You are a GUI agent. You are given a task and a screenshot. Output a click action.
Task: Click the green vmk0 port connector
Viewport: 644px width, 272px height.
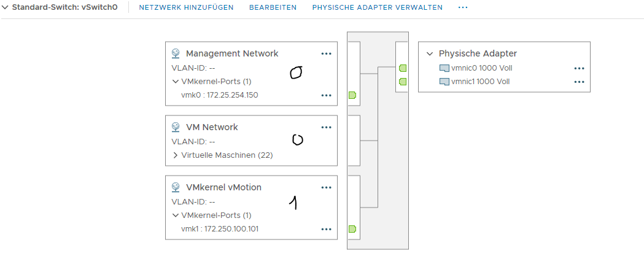pyautogui.click(x=352, y=95)
